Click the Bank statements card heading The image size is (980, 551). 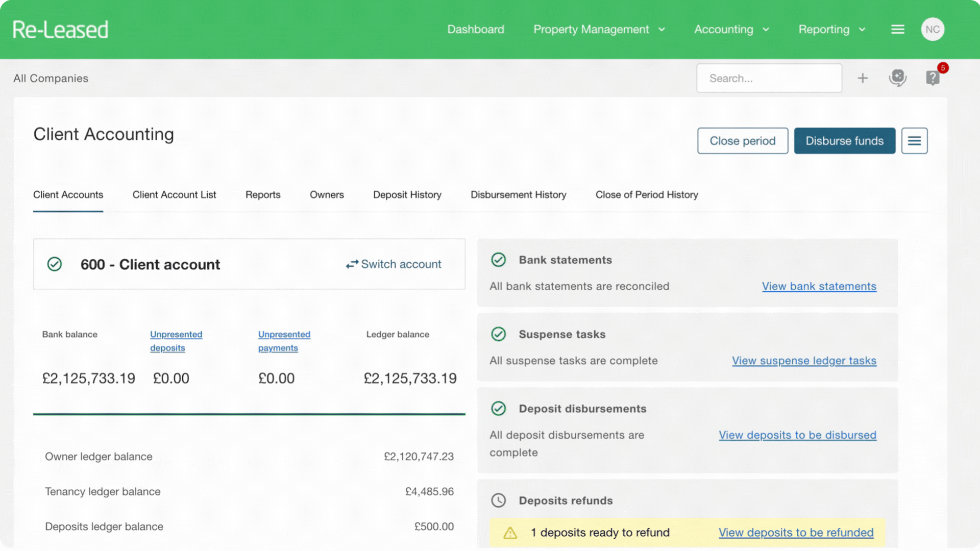tap(565, 260)
